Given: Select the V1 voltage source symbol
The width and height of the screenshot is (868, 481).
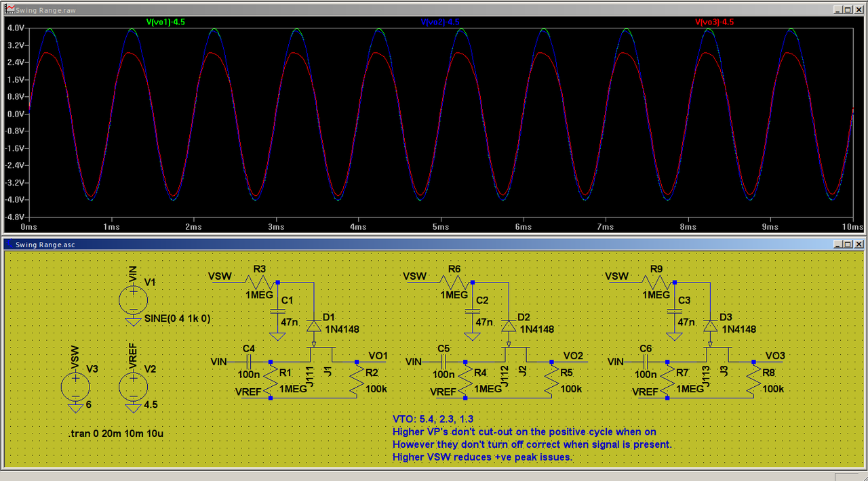Looking at the screenshot, I should click(x=133, y=299).
